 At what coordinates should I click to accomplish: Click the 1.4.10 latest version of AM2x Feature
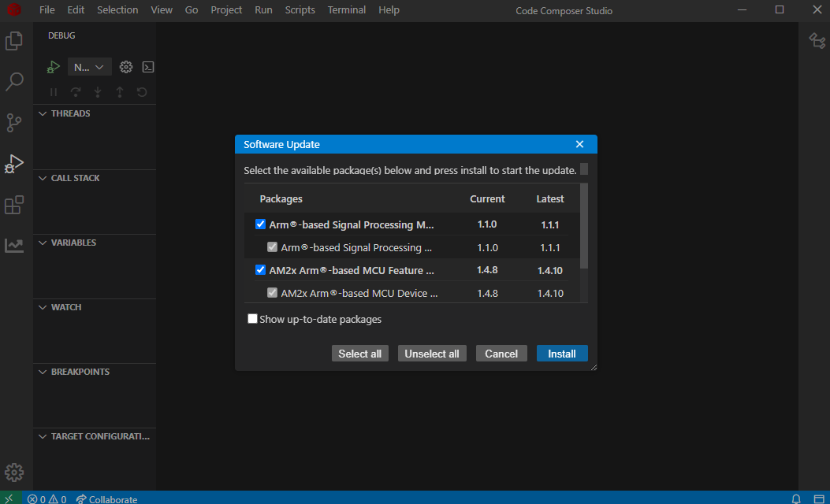(x=550, y=270)
